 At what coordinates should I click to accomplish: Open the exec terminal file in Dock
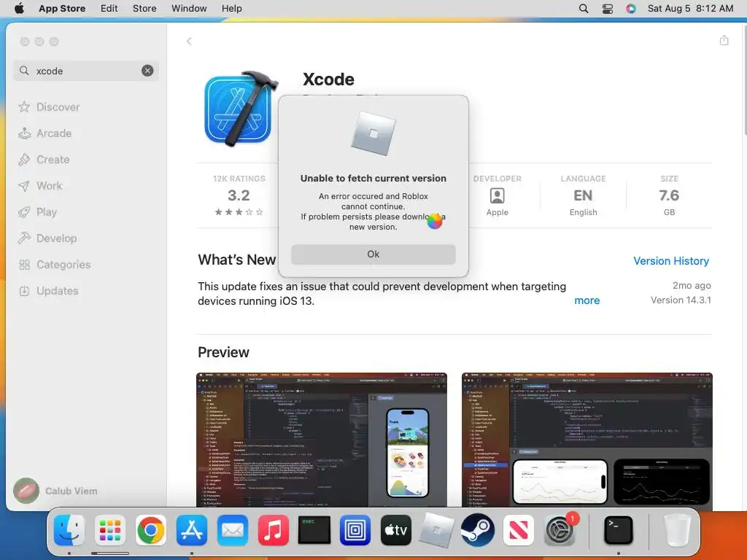(314, 530)
